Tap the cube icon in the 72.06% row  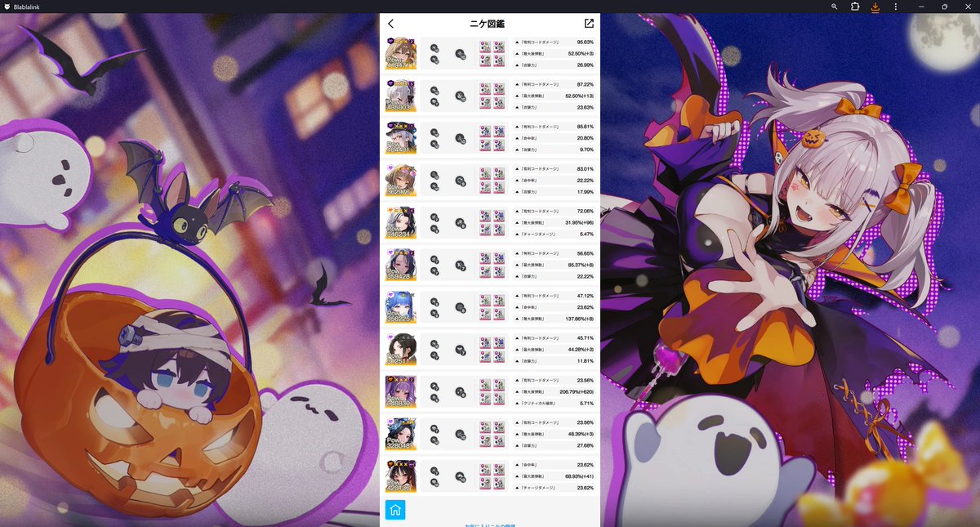tap(460, 223)
